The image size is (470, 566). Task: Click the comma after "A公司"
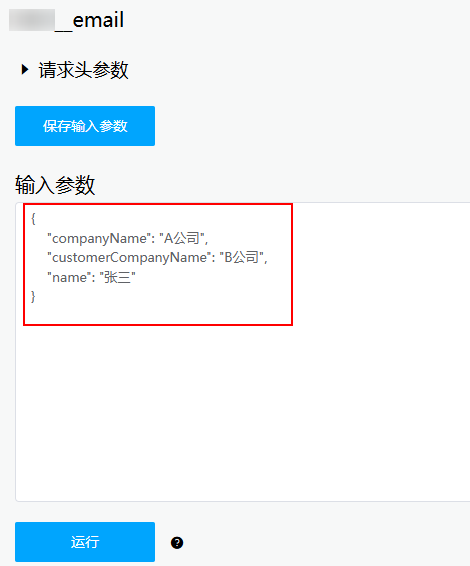(x=207, y=241)
